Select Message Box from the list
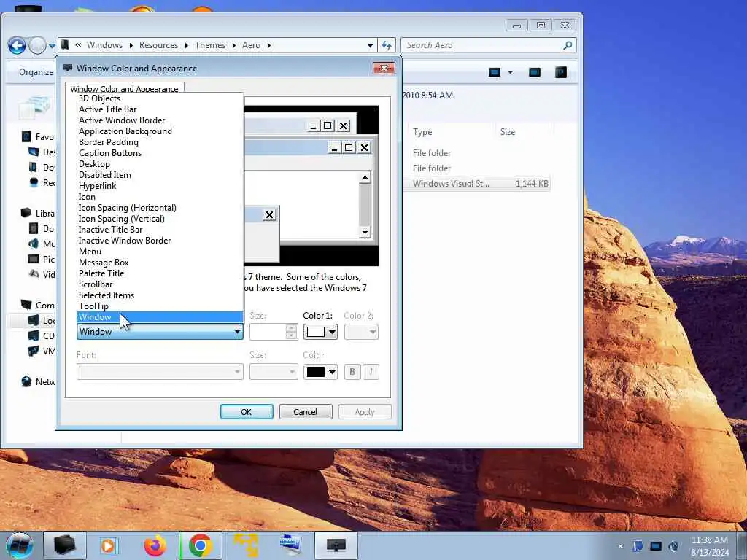This screenshot has height=560, width=747. (160, 262)
